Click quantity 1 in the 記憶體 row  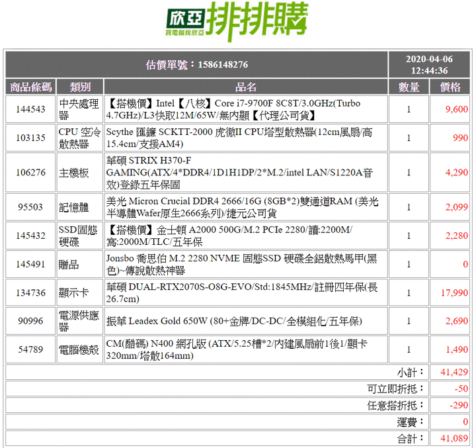tap(409, 207)
